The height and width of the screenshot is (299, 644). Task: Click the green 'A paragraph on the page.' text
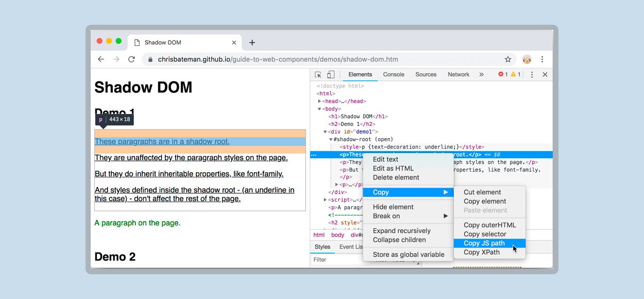tap(138, 223)
